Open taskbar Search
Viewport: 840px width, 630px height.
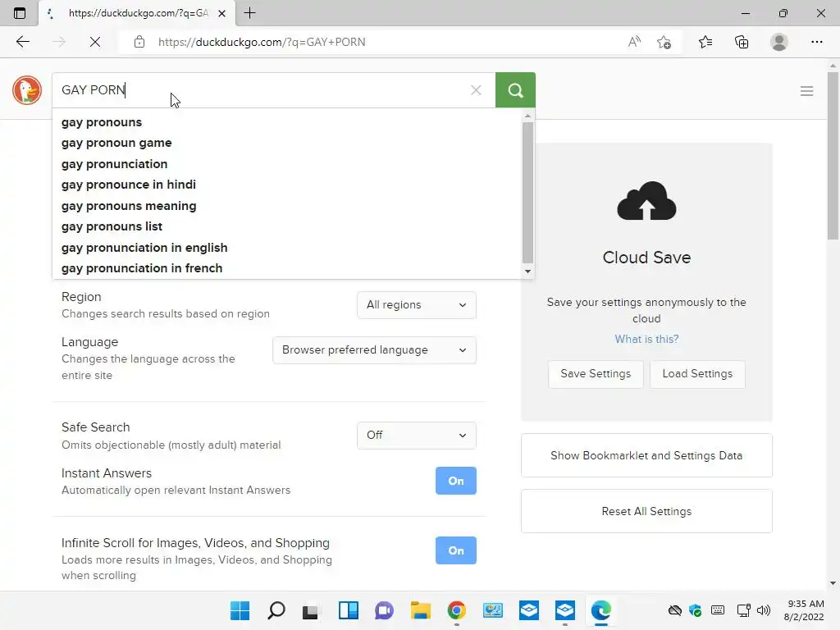(x=276, y=610)
